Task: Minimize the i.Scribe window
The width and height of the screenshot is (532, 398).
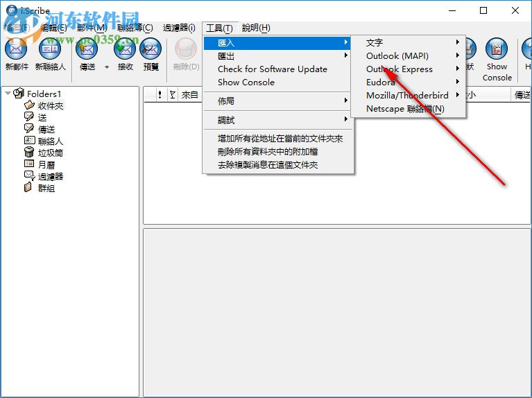Action: tap(452, 10)
